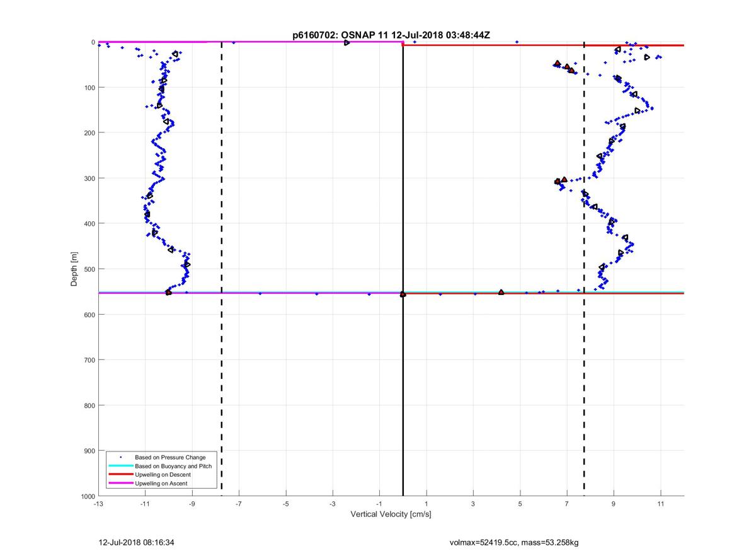The height and width of the screenshot is (558, 756).
Task: Select the 'Vertical Velocity [cm/s]' x-axis label
Action: [x=391, y=514]
